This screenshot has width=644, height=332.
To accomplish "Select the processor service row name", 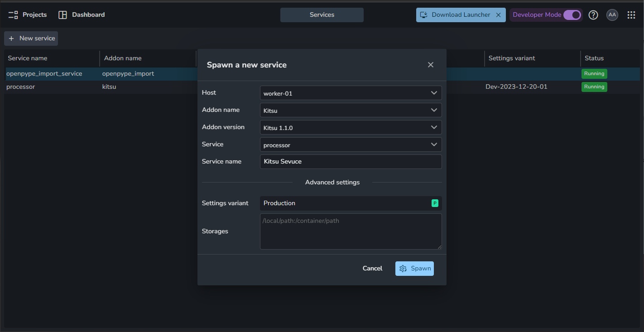I will (21, 87).
